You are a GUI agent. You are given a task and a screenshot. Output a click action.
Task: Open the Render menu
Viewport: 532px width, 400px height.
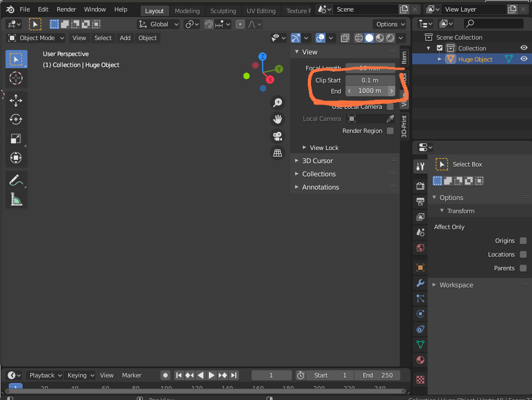66,9
